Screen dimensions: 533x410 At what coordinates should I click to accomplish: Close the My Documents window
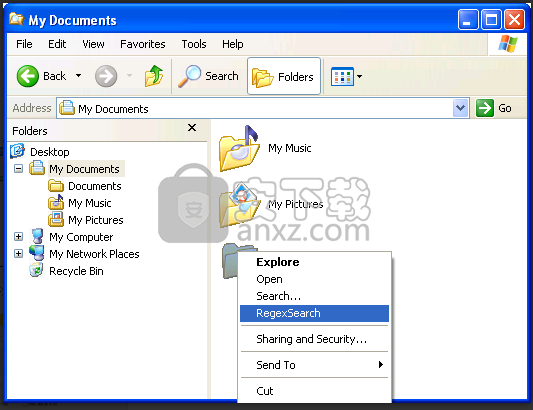(514, 20)
